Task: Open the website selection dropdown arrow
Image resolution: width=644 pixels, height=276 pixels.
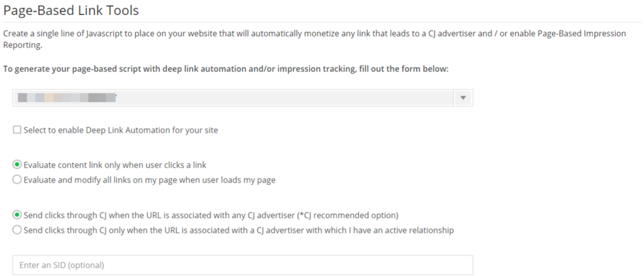Action: (464, 98)
